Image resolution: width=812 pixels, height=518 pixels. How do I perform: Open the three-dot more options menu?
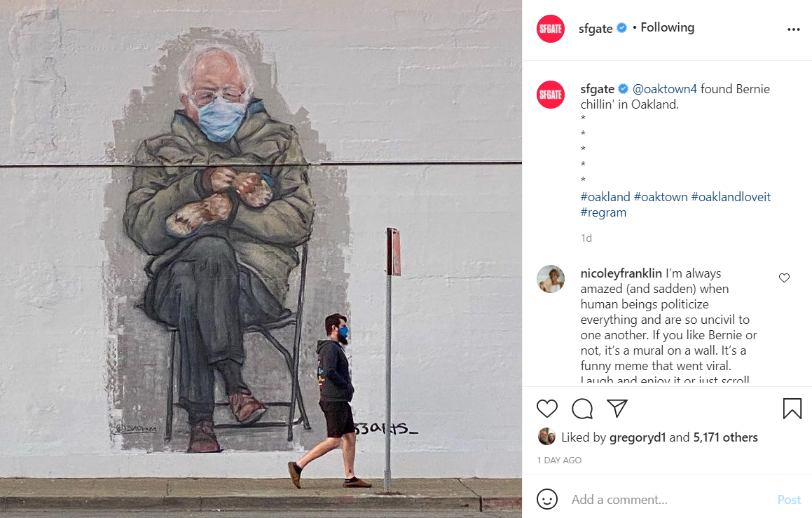[x=793, y=29]
